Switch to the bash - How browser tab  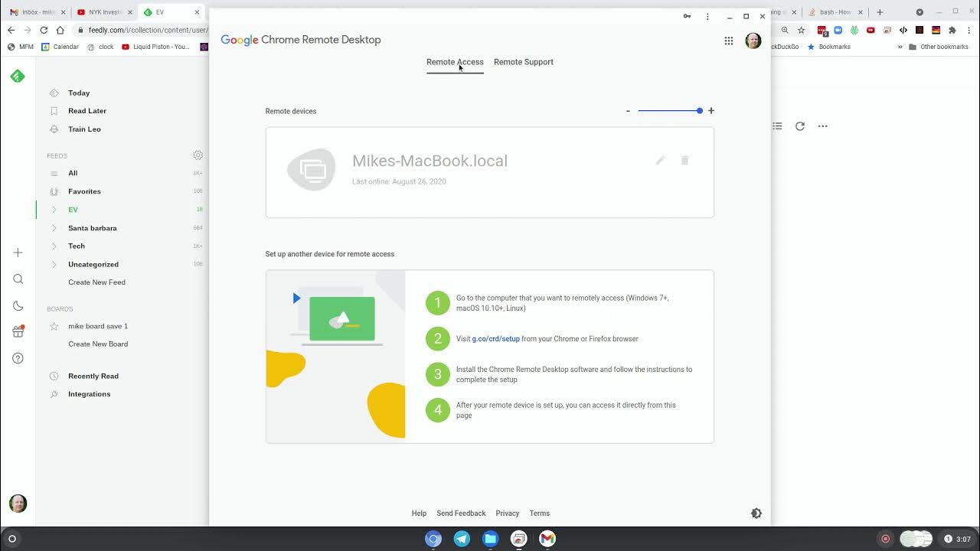(835, 12)
